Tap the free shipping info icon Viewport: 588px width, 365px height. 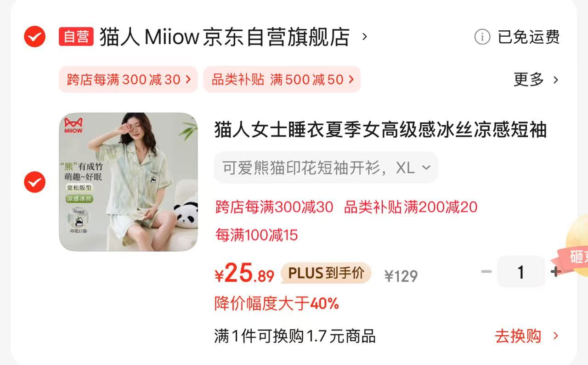coord(482,37)
